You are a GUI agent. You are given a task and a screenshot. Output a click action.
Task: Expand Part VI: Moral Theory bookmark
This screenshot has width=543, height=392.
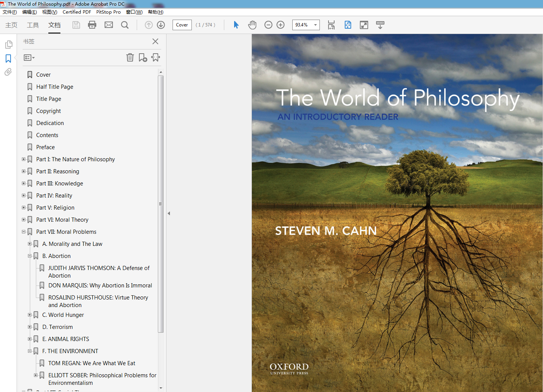pos(23,220)
